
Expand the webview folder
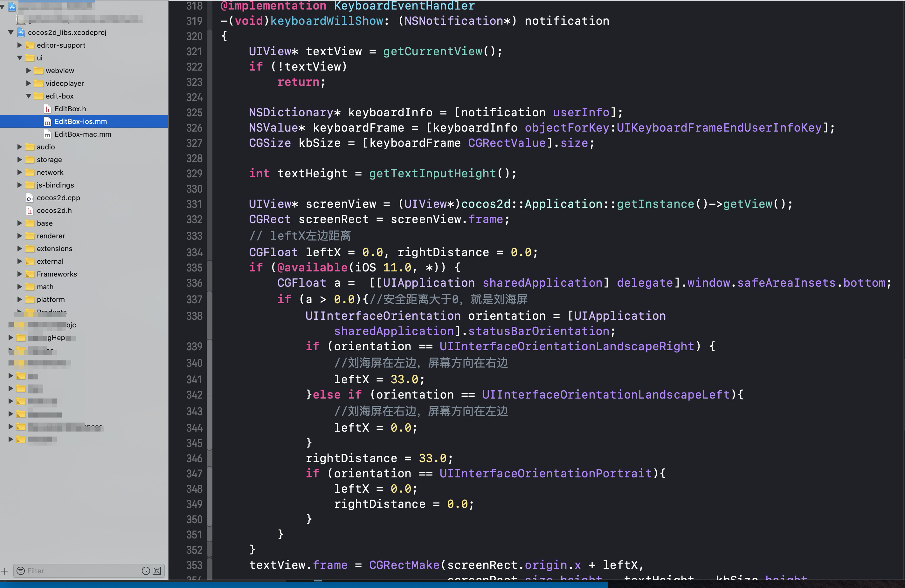pyautogui.click(x=29, y=71)
